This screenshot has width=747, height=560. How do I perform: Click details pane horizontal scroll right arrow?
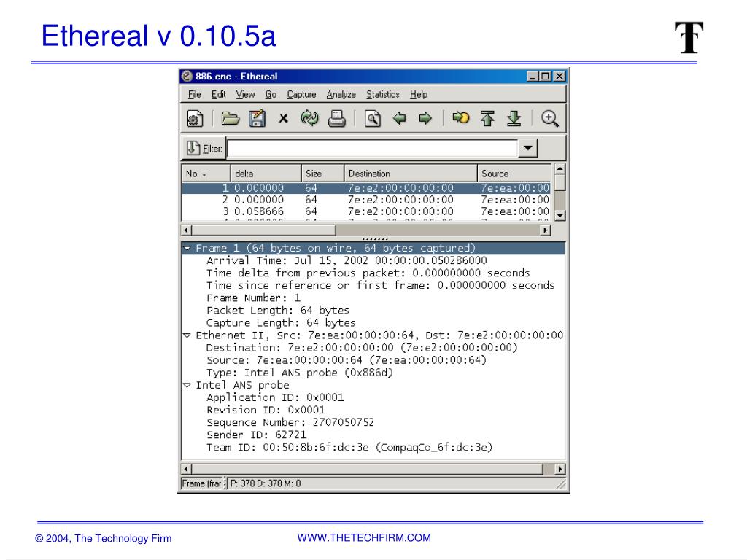560,469
